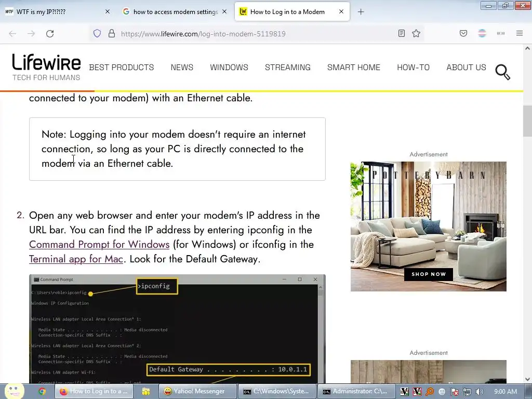
Task: Open tracking protection shield info
Action: coord(97,33)
